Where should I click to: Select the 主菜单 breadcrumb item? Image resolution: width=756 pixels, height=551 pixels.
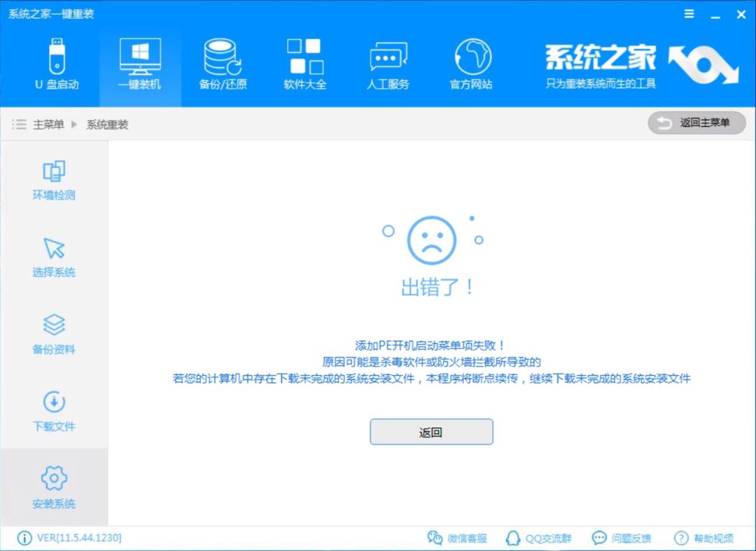pos(47,123)
